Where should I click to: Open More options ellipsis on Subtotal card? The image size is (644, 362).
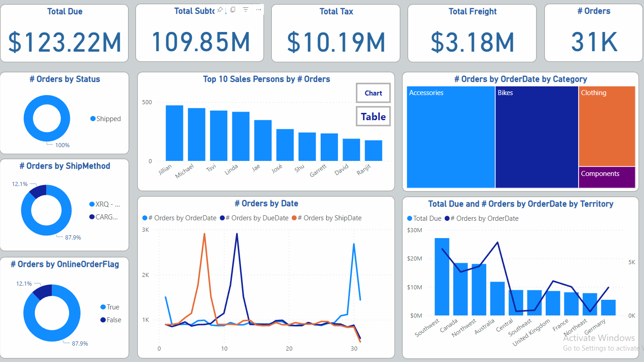tap(258, 10)
